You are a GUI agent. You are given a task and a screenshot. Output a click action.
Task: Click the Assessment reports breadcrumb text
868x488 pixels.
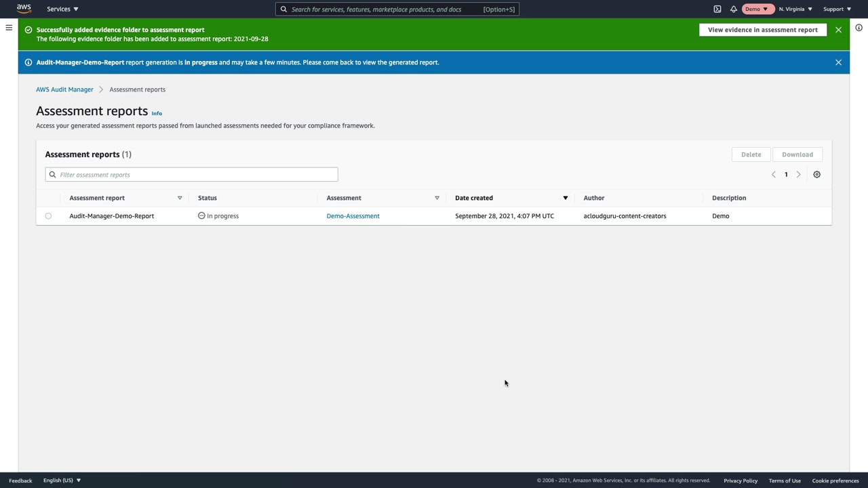137,89
